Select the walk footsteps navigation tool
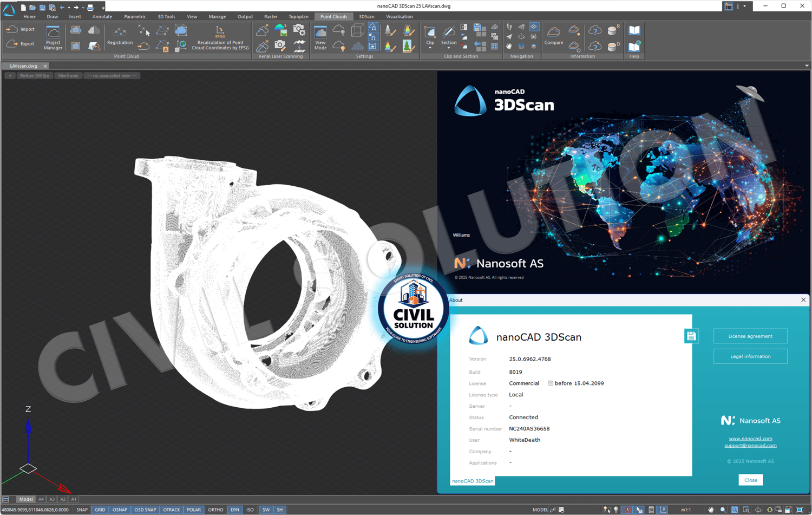 509,27
